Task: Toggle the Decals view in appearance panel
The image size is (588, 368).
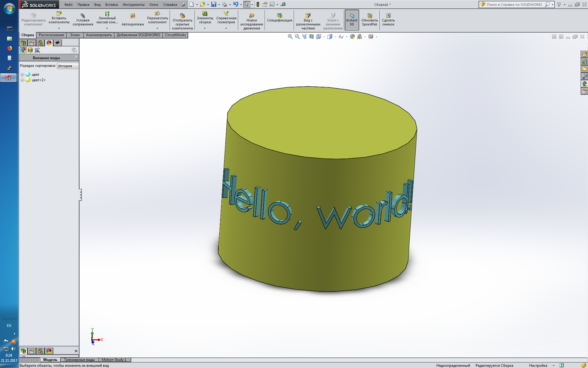Action: pos(30,50)
